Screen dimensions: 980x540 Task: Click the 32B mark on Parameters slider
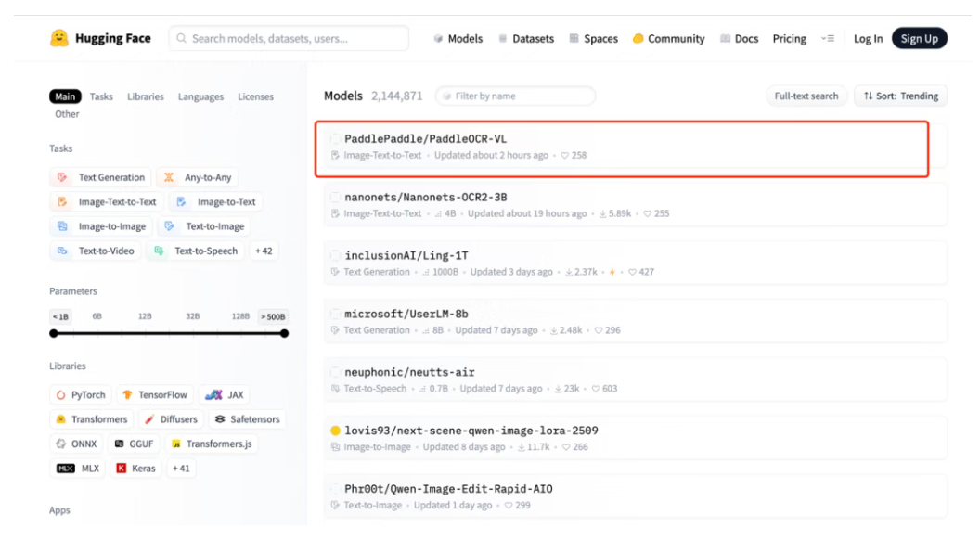coord(192,316)
